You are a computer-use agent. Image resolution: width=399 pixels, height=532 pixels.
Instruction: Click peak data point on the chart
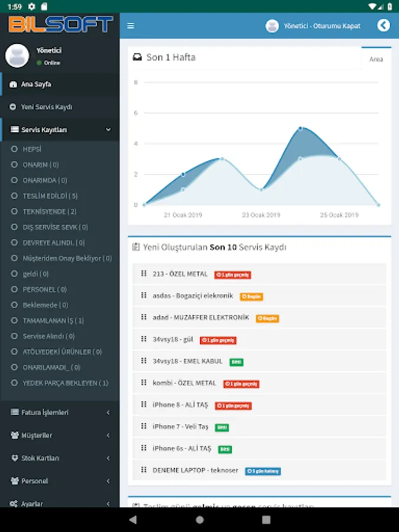[300, 129]
